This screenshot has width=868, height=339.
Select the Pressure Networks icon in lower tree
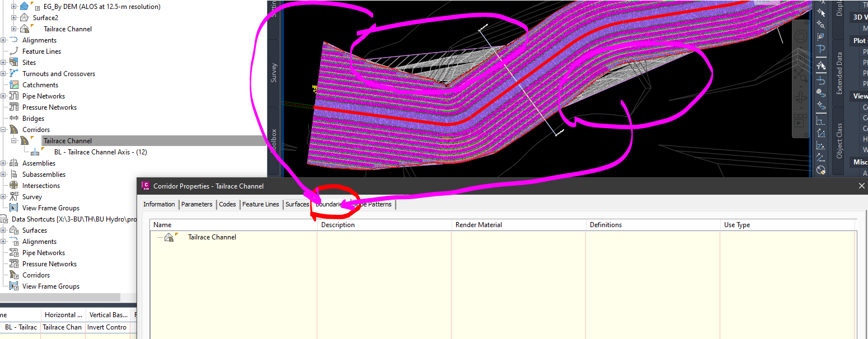15,263
